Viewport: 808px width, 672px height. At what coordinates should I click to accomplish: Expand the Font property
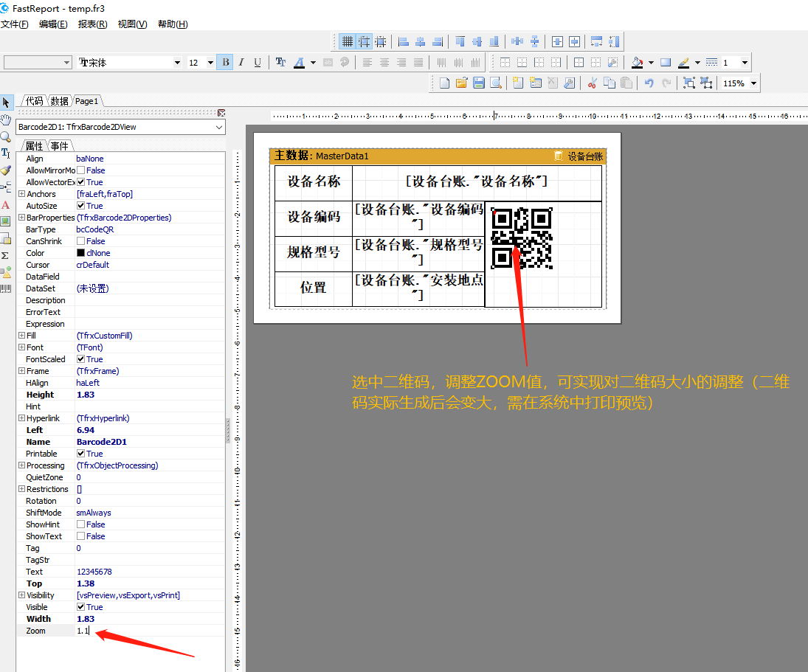[21, 347]
